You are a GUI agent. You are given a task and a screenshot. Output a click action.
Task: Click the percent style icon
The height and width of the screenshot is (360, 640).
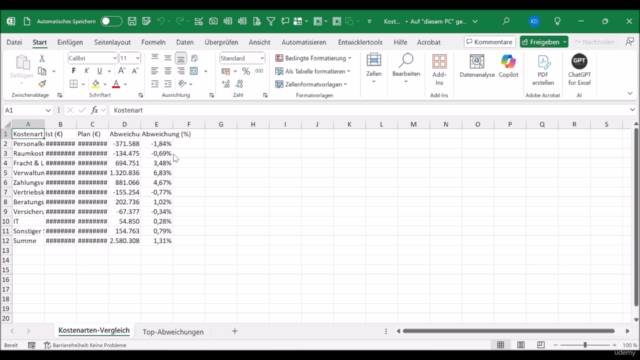pyautogui.click(x=246, y=71)
